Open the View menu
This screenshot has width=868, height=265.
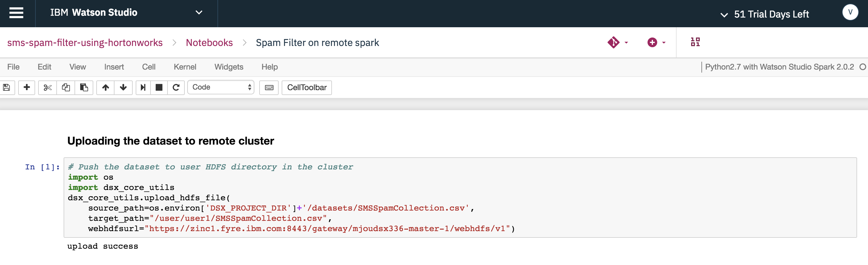coord(78,67)
